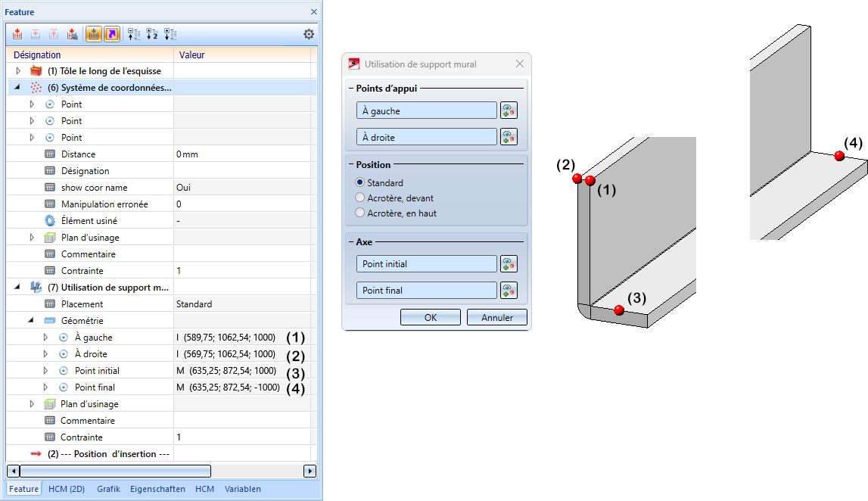Collapse the Géométrie node
The width and height of the screenshot is (868, 501).
pos(31,320)
